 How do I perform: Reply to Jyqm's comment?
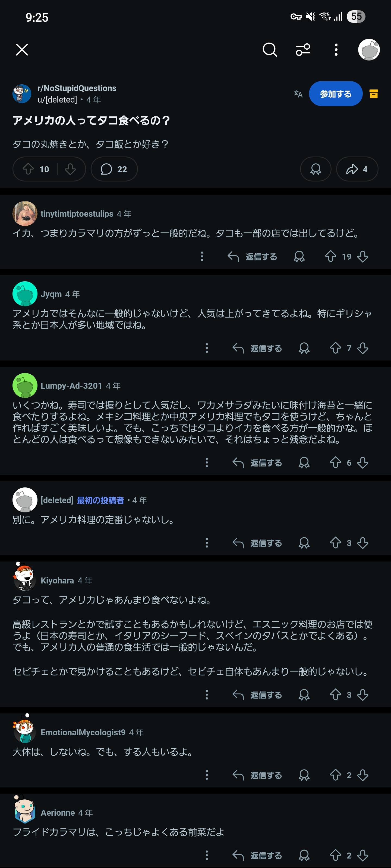point(257,348)
